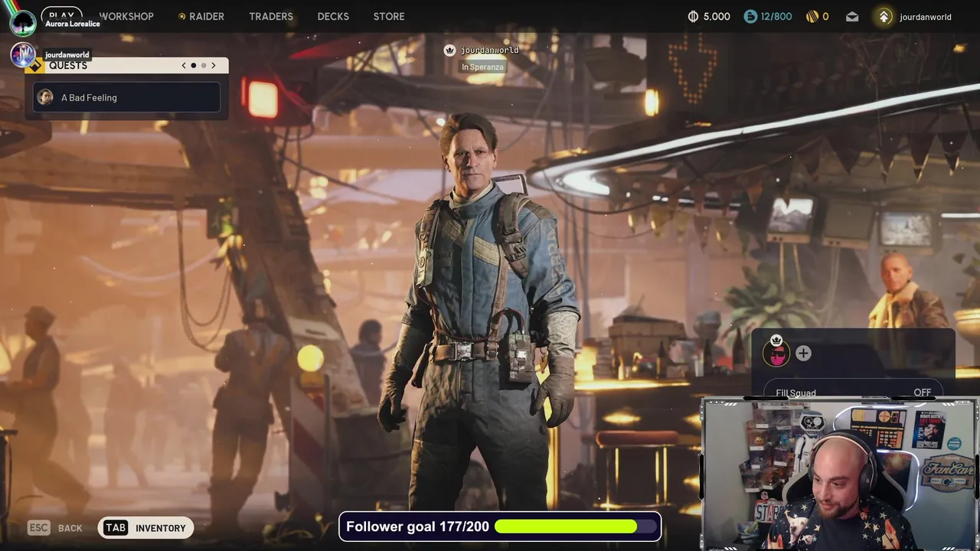The width and height of the screenshot is (980, 551).
Task: Click the 12/800 token balance value
Action: click(777, 17)
